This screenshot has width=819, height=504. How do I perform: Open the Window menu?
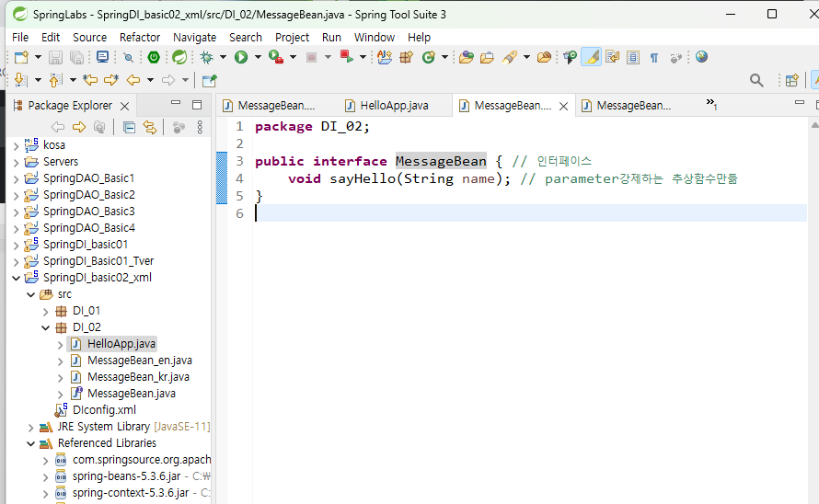[374, 37]
